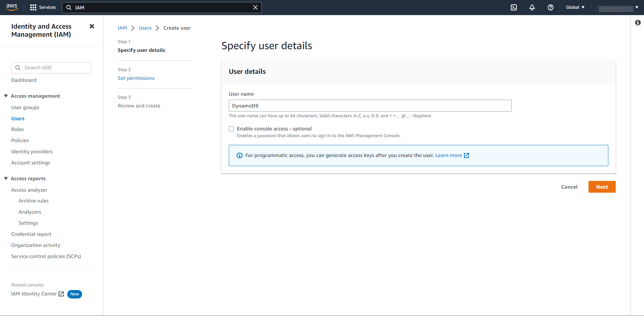Open the Global region dropdown
The width and height of the screenshot is (644, 316).
click(x=575, y=7)
